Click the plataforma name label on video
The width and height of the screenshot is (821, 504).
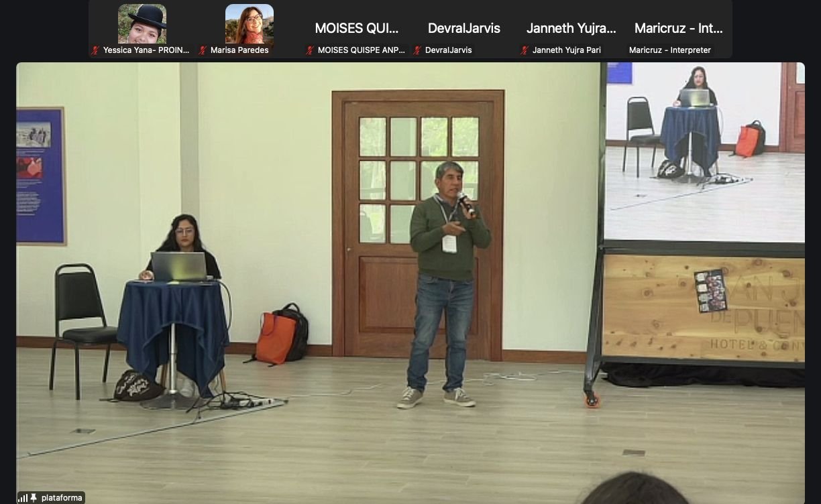pos(62,498)
